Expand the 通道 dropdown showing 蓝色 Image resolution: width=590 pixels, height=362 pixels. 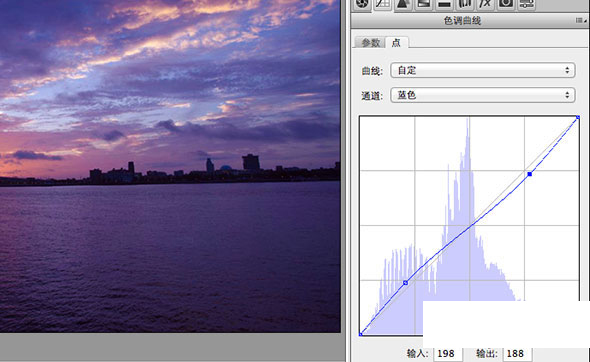[483, 95]
